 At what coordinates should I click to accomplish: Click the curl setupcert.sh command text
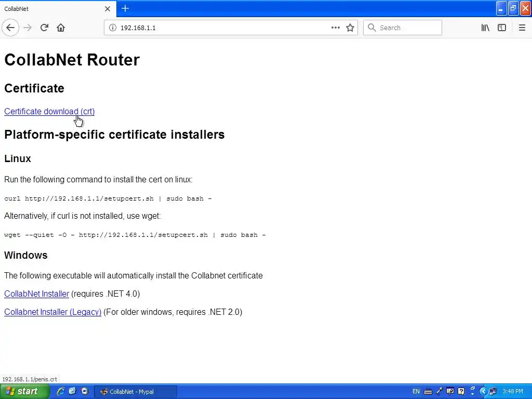[108, 199]
